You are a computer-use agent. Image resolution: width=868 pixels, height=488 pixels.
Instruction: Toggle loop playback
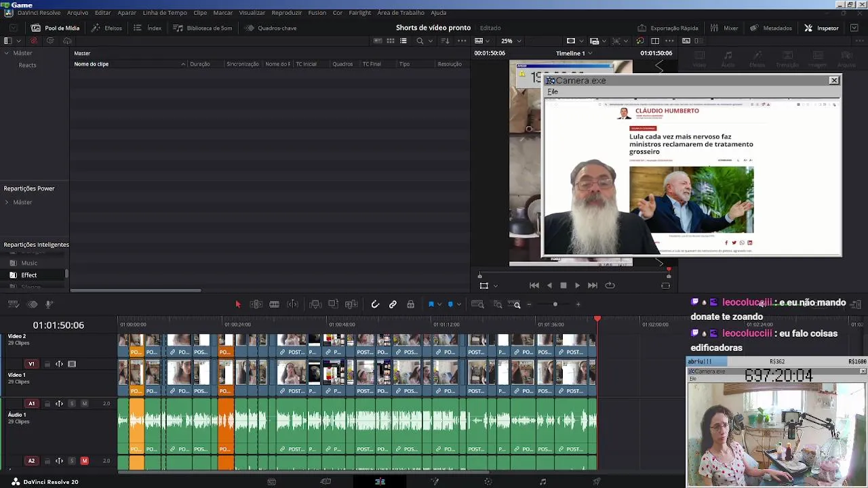[610, 285]
